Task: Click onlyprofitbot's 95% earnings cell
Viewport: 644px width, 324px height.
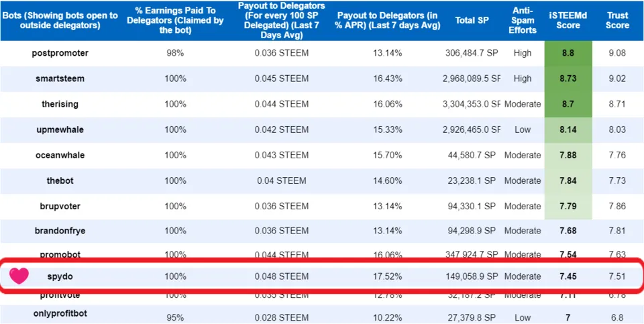Action: click(175, 317)
